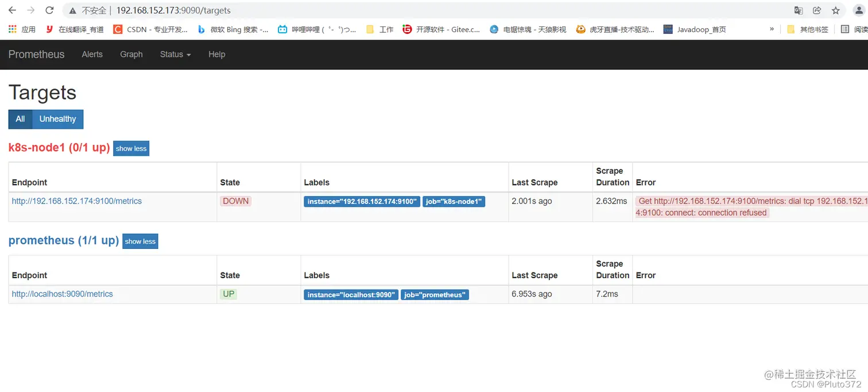Open the localhost:9090/metrics endpoint link

coord(63,294)
